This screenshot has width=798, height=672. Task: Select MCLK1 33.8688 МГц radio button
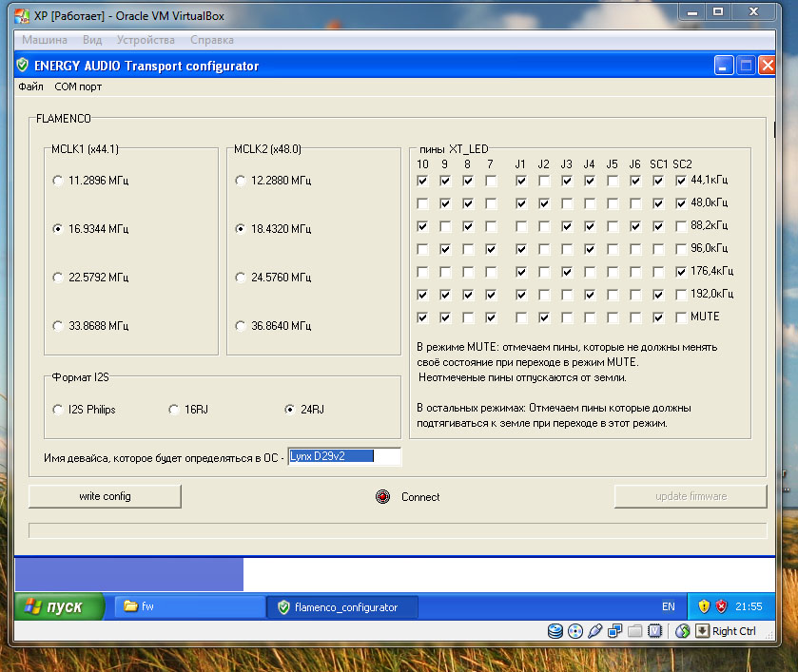(x=57, y=326)
